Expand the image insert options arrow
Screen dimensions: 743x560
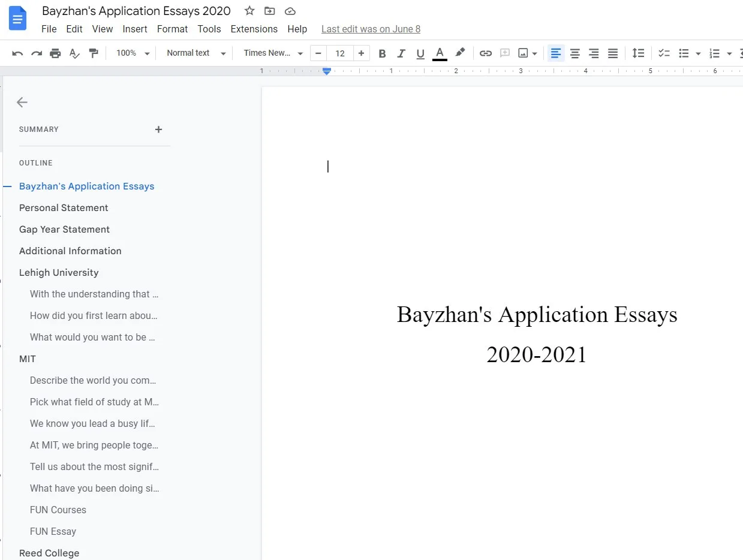[534, 53]
